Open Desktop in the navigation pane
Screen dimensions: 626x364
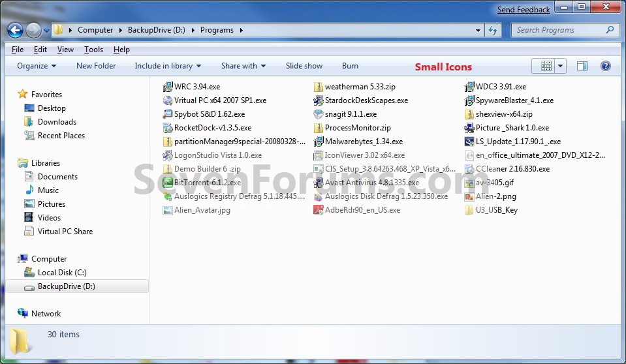(x=52, y=108)
